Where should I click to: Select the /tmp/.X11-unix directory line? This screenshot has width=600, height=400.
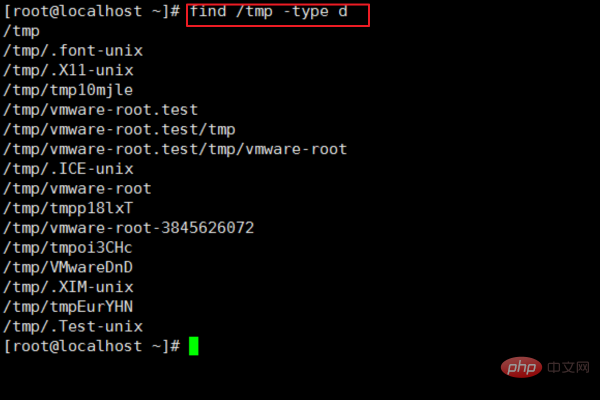(x=55, y=71)
